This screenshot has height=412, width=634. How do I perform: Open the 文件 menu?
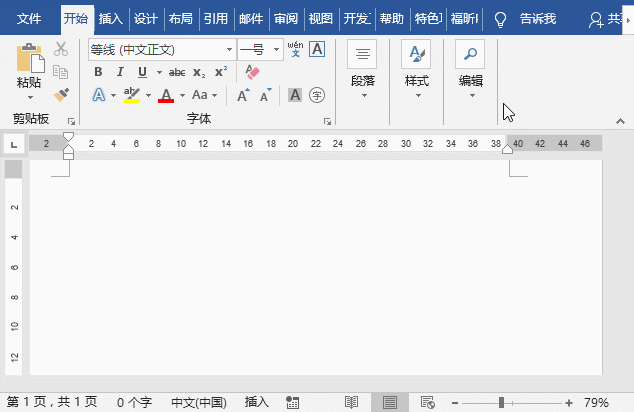[30, 19]
